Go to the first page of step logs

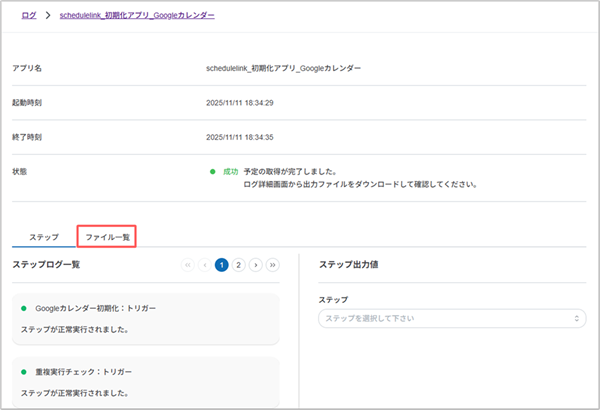(x=188, y=265)
